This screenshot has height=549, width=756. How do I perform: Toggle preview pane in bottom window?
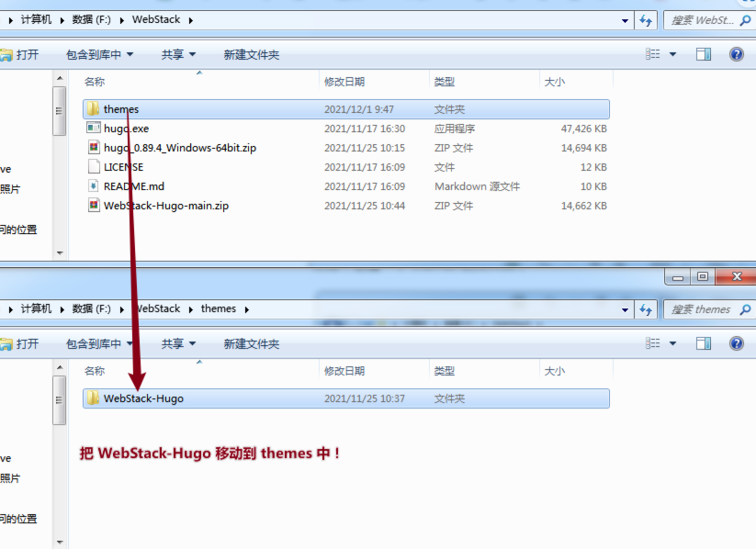pyautogui.click(x=704, y=343)
